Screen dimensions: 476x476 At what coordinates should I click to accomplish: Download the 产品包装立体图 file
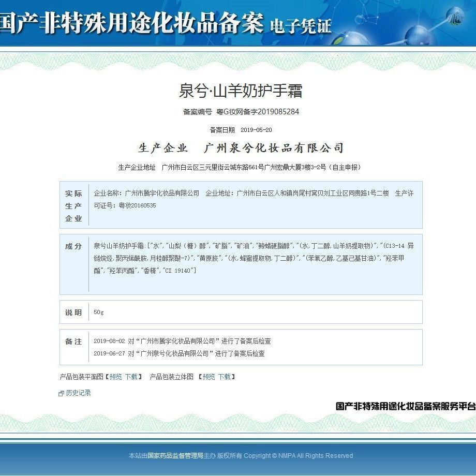(x=225, y=377)
